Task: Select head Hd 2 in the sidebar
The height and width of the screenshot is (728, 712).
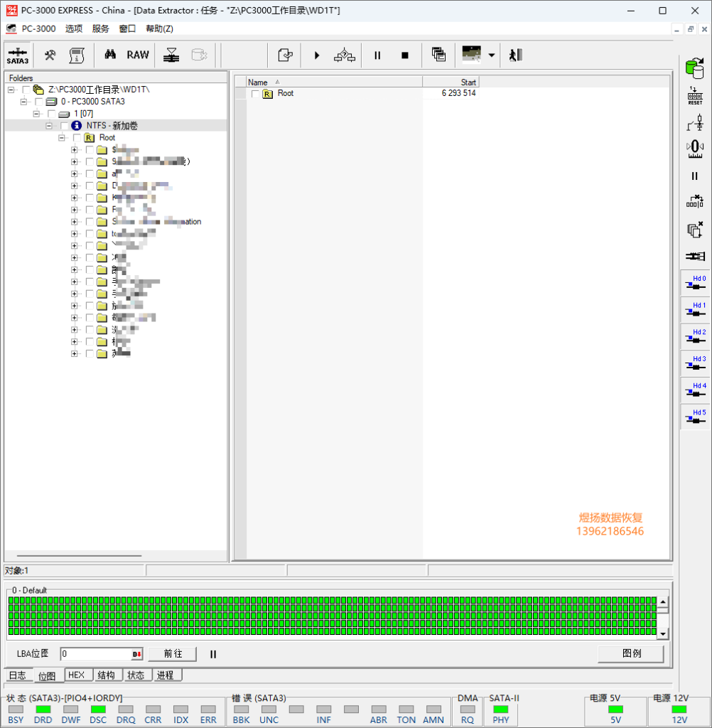Action: pyautogui.click(x=695, y=336)
